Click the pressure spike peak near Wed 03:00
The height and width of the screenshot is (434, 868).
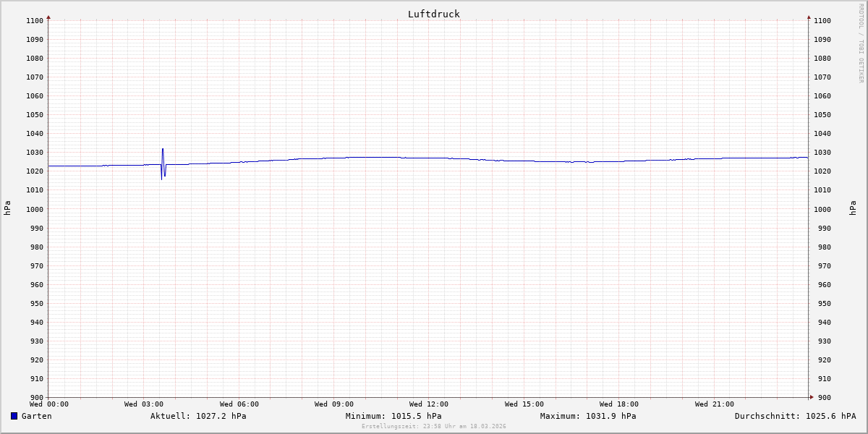point(163,150)
